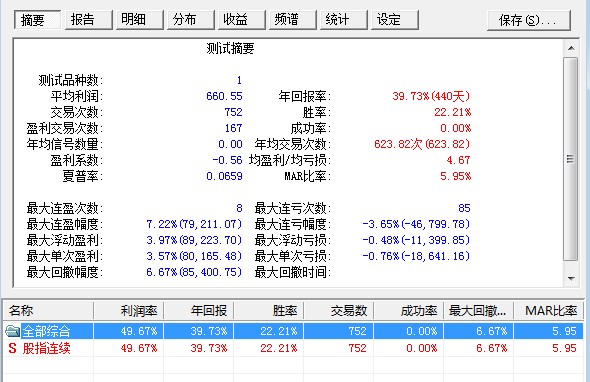590x382 pixels.
Task: Open the 明细 tab
Action: click(140, 20)
